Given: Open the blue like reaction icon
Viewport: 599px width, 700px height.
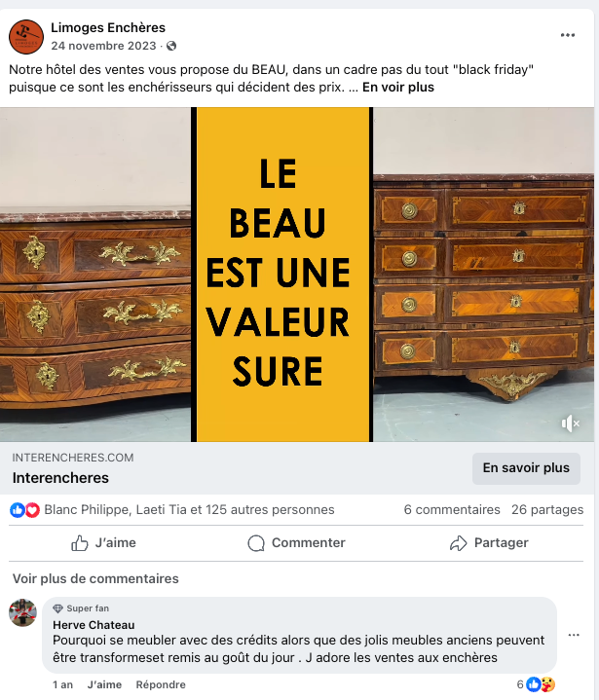Looking at the screenshot, I should point(18,510).
